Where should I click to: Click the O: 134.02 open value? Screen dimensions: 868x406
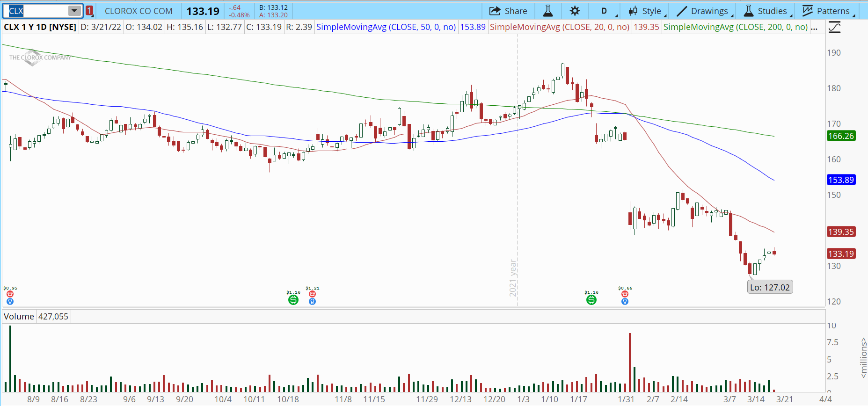pyautogui.click(x=144, y=27)
